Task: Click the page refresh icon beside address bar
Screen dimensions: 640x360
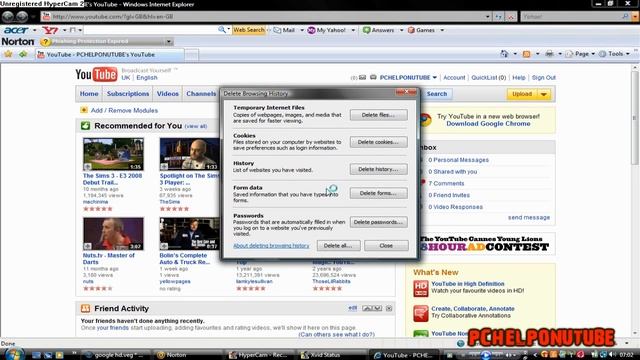Action: pyautogui.click(x=499, y=17)
